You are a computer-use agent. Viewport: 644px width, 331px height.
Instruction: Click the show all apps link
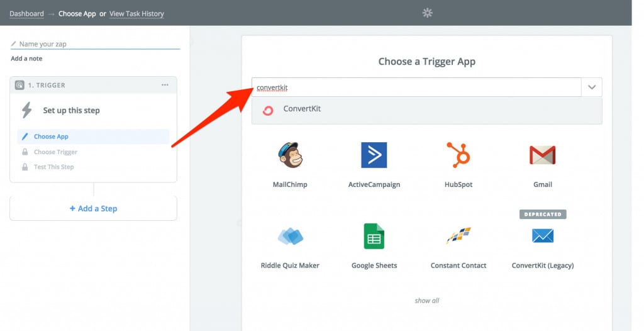pos(427,301)
